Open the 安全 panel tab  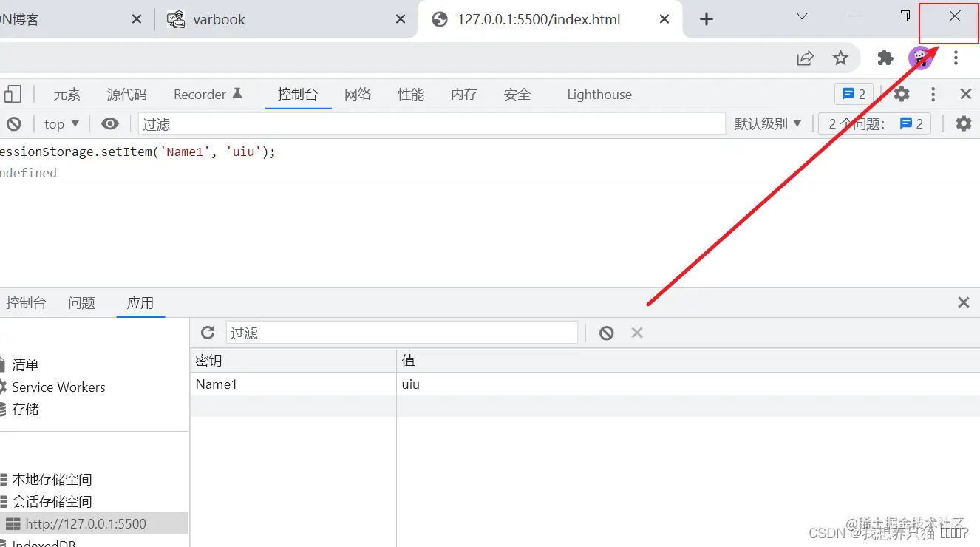tap(517, 95)
